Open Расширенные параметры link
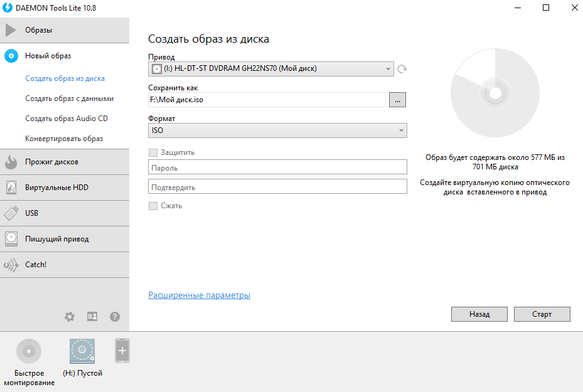Screen dimensions: 583x392 pyautogui.click(x=199, y=295)
